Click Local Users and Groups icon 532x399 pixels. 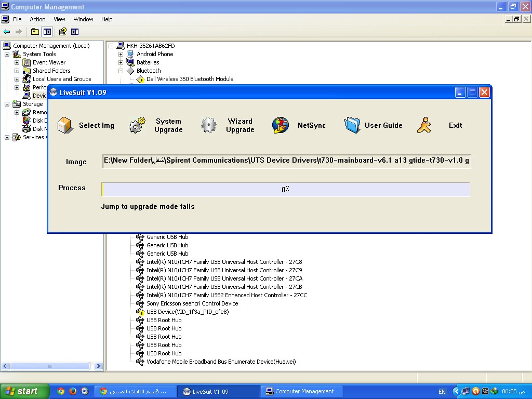click(x=26, y=79)
